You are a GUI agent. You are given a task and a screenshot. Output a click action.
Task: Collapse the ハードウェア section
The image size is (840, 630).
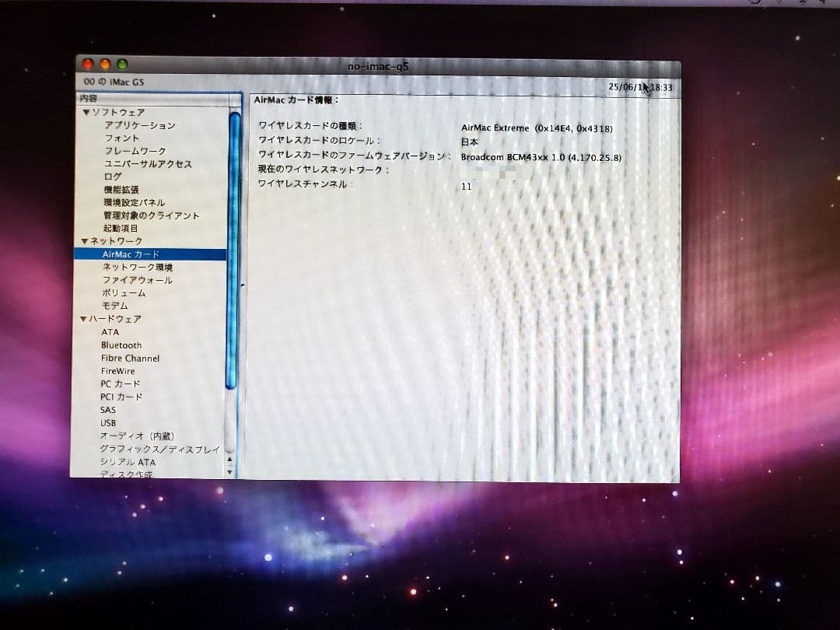(x=86, y=319)
